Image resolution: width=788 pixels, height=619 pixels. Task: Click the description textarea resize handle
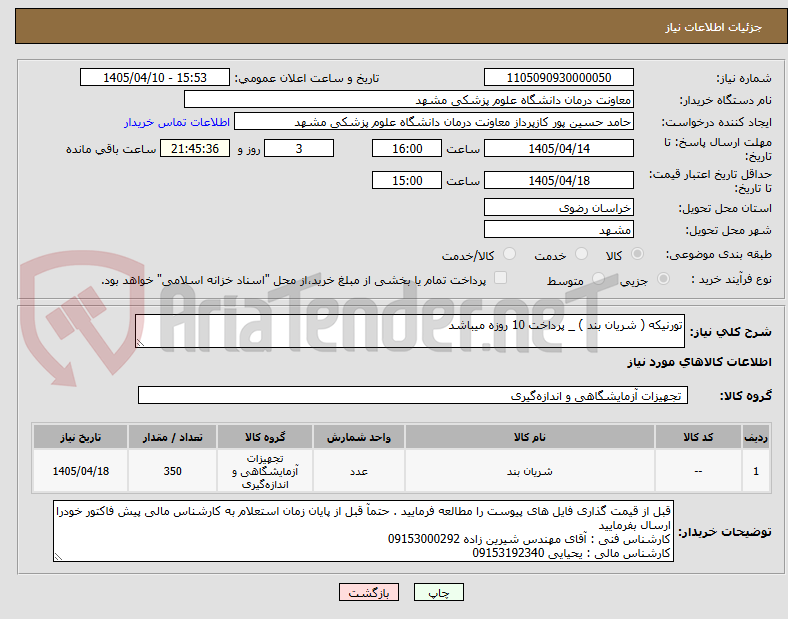pyautogui.click(x=140, y=342)
